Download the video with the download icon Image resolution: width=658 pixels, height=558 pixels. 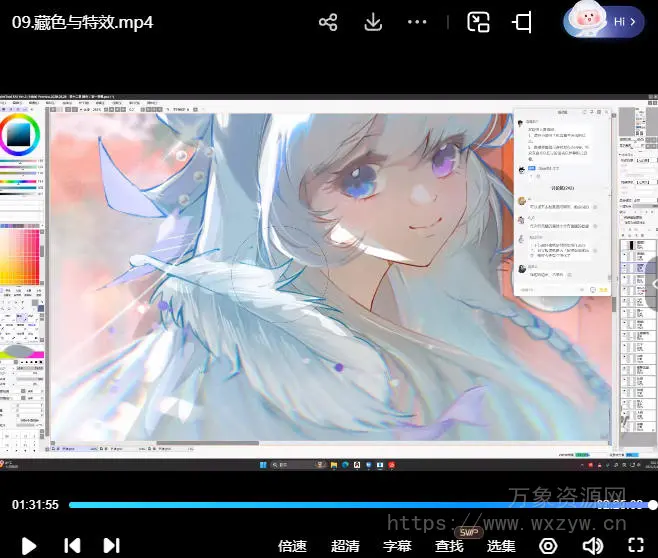tap(373, 22)
